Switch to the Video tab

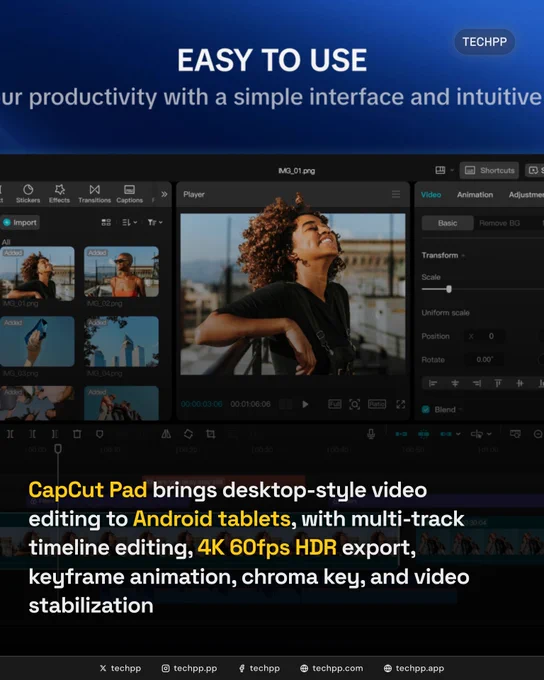tap(431, 195)
